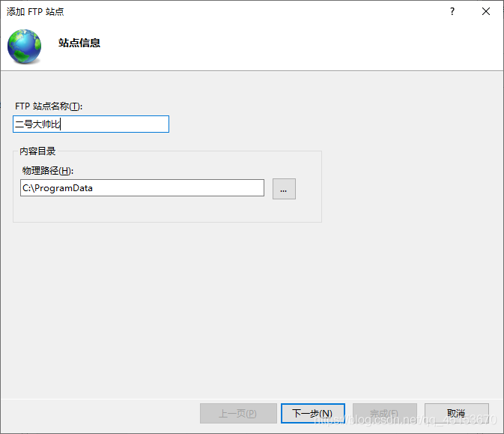
Task: Click the C:\ProgramData path text
Action: pos(58,188)
